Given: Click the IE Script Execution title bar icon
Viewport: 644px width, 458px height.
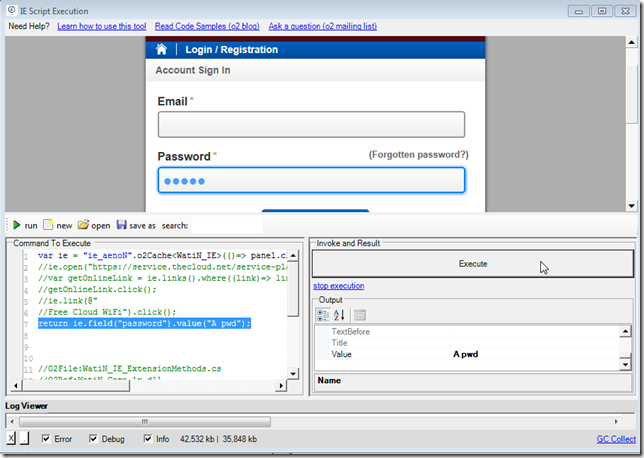Looking at the screenshot, I should click(x=12, y=11).
